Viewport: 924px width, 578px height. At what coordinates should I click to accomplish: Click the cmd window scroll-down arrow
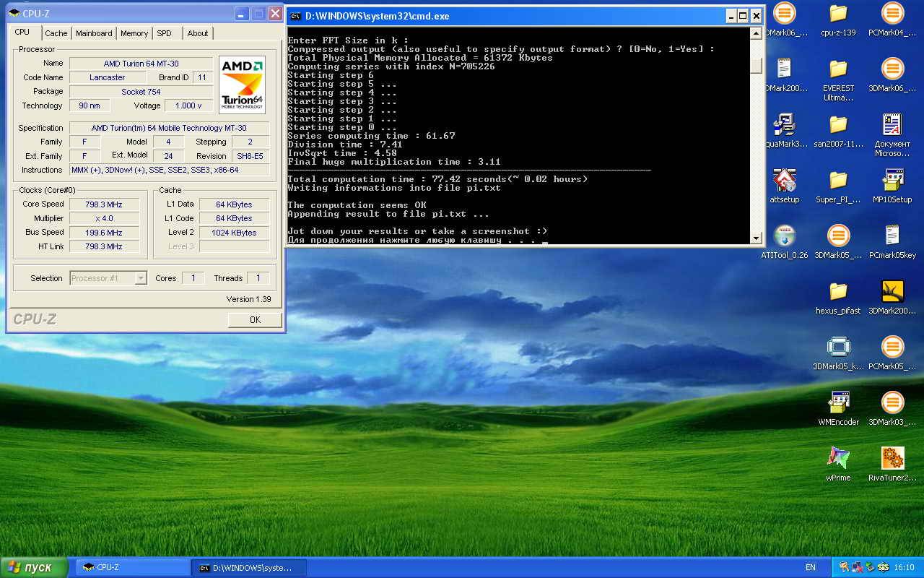coord(756,238)
